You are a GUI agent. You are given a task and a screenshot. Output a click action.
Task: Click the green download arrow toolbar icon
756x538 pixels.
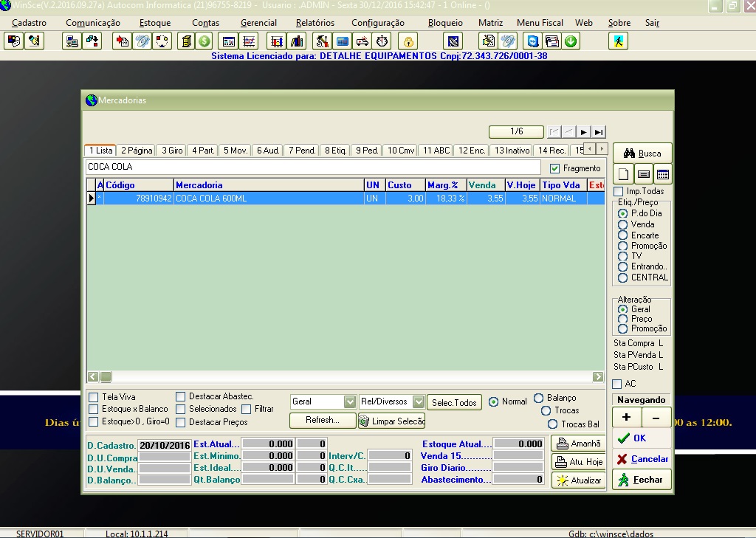[571, 41]
